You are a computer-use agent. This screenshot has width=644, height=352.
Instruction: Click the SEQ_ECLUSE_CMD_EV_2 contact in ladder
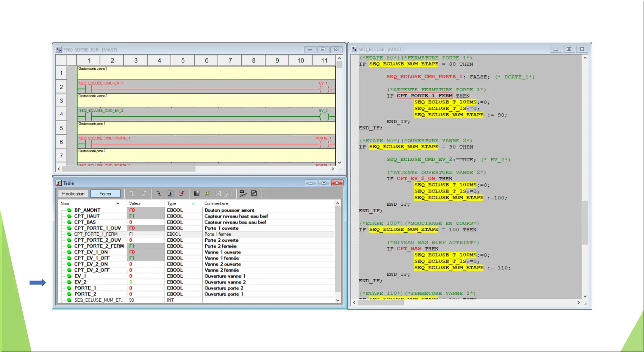88,117
